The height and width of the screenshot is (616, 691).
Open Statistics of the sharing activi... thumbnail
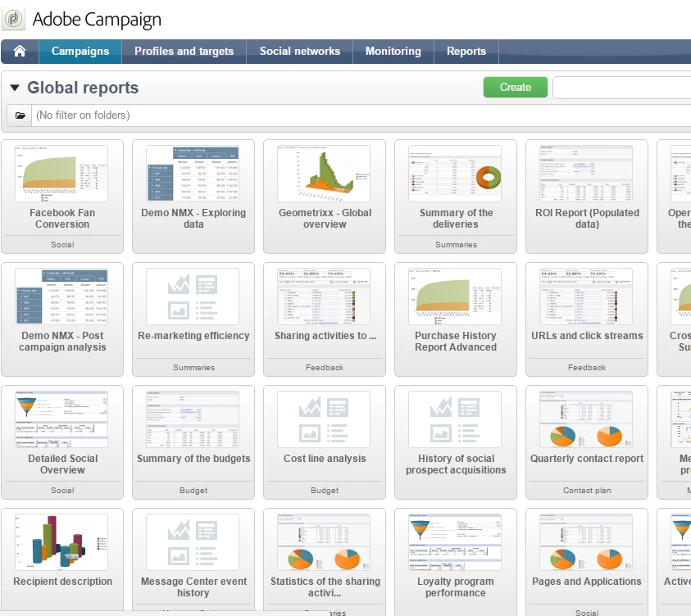click(324, 542)
